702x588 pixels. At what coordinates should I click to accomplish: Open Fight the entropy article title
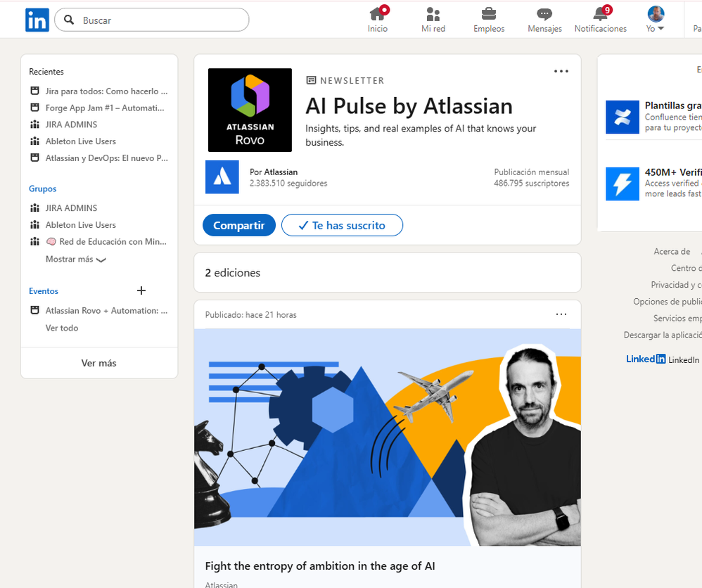[x=319, y=566]
